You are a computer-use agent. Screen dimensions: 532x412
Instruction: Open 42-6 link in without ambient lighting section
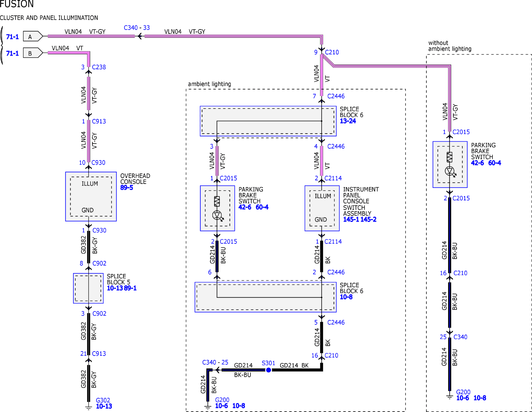(478, 163)
